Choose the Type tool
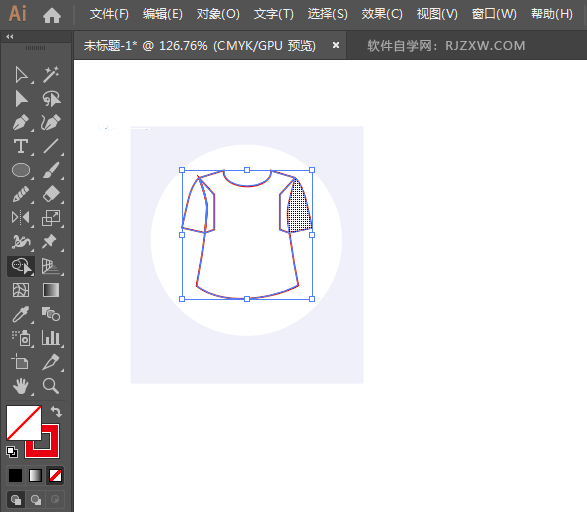 point(21,146)
